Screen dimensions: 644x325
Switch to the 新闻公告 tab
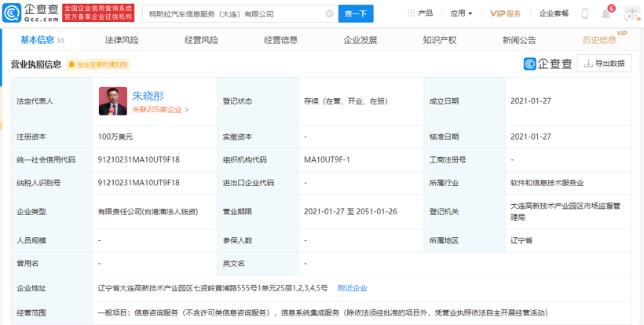519,40
